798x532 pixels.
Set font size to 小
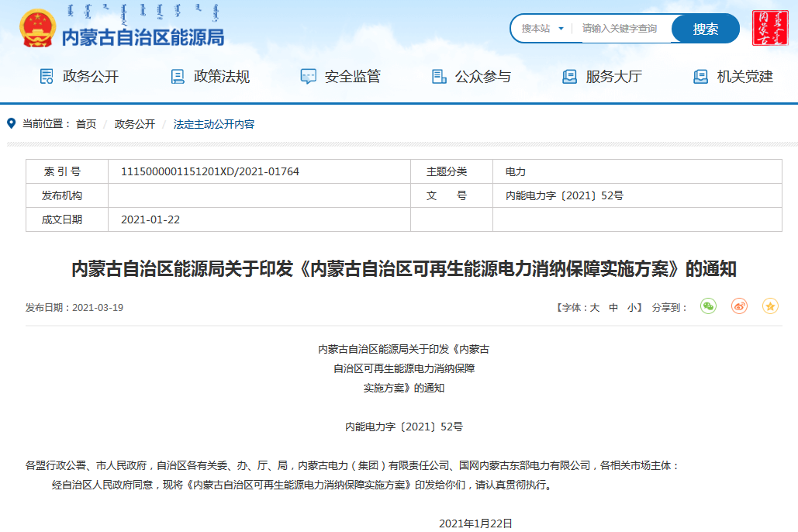(633, 307)
